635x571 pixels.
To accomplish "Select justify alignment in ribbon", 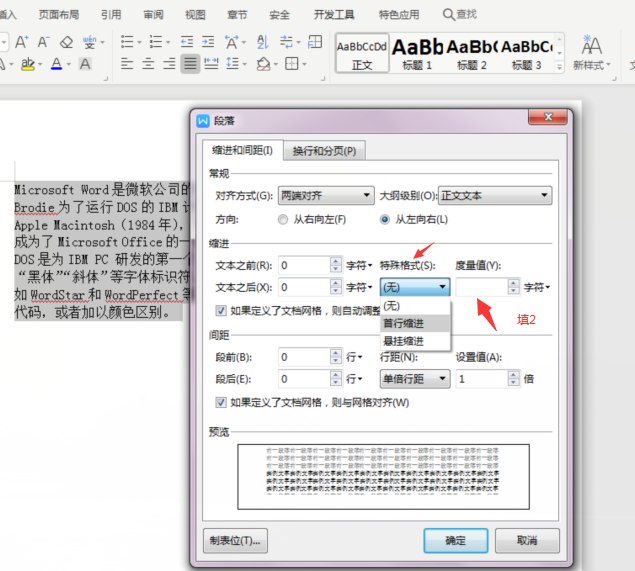I will click(190, 64).
